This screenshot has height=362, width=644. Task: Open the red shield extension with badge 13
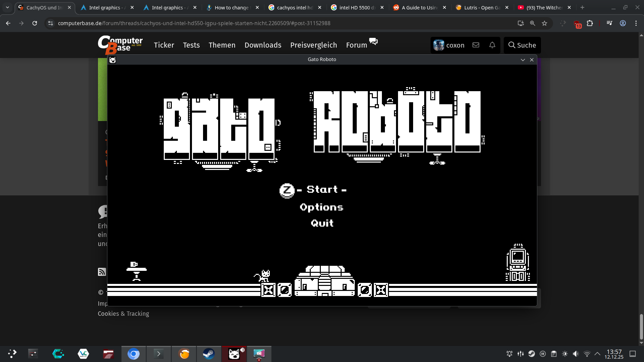click(x=577, y=24)
